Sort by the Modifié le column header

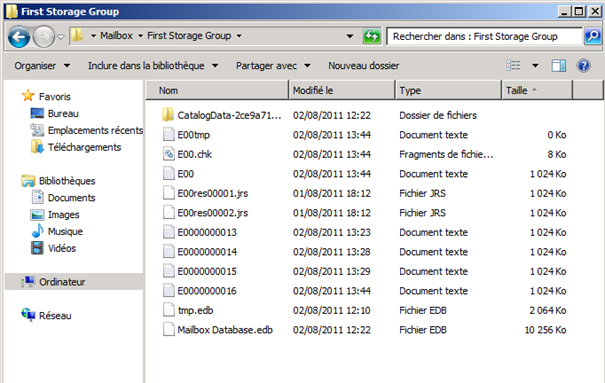[x=342, y=90]
